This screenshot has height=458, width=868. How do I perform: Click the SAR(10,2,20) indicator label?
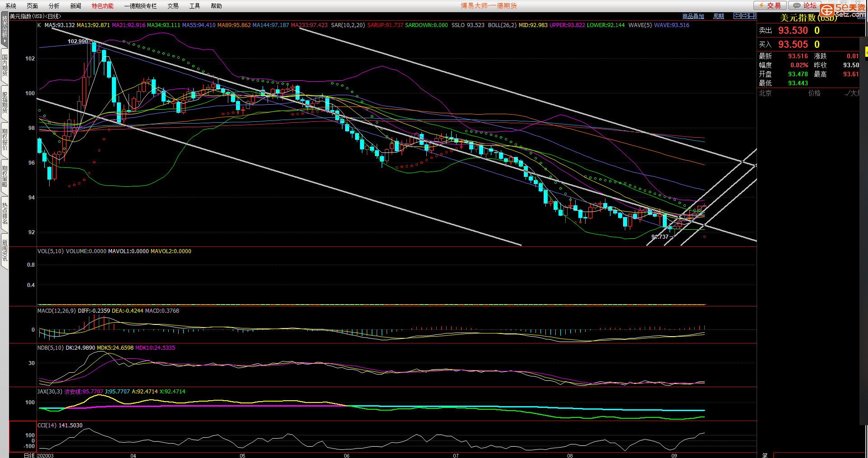[348, 25]
